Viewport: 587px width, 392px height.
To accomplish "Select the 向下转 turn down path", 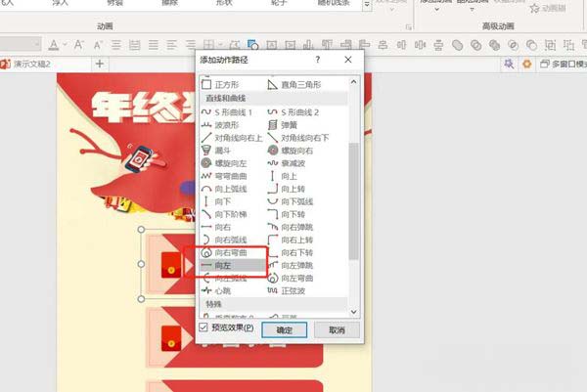I will point(287,214).
